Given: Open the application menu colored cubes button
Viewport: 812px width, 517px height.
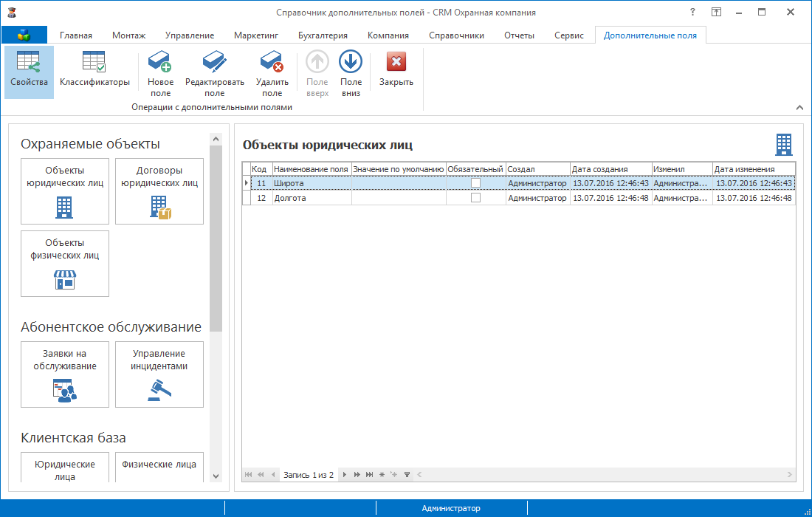Looking at the screenshot, I should [x=24, y=35].
